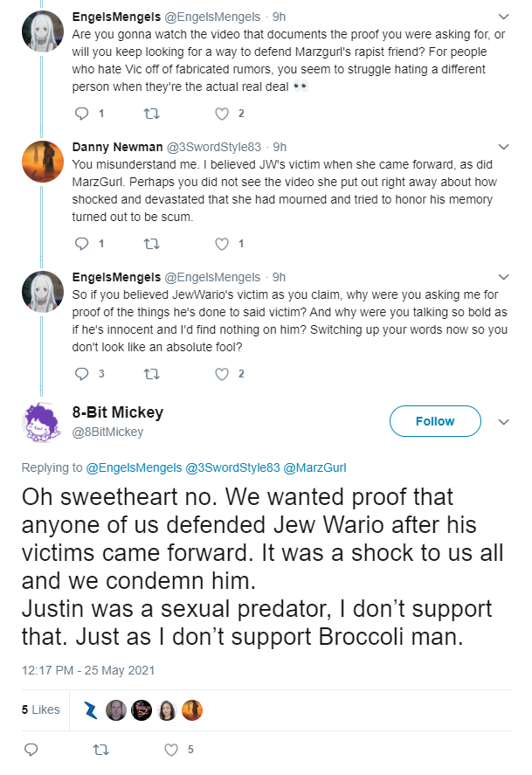Retweet EngelsMengels' first tweet about the video
Viewport: 532px width, 775px height.
[x=151, y=114]
